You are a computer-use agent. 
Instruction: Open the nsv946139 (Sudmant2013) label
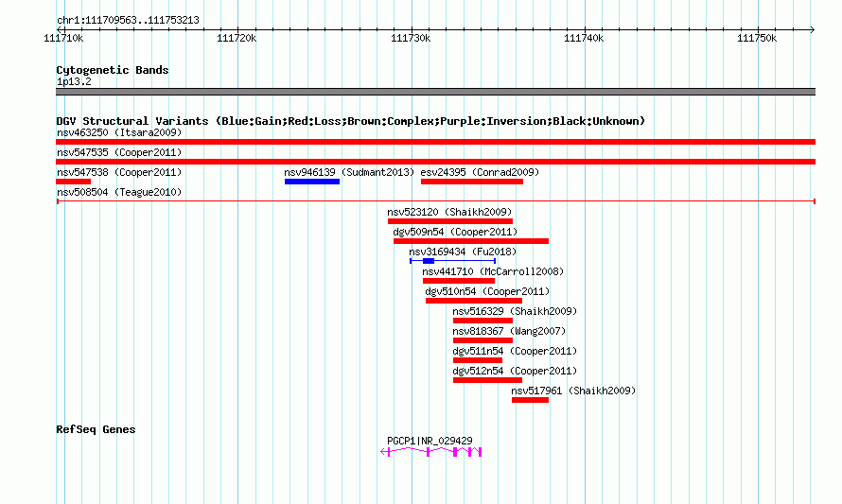click(x=350, y=172)
